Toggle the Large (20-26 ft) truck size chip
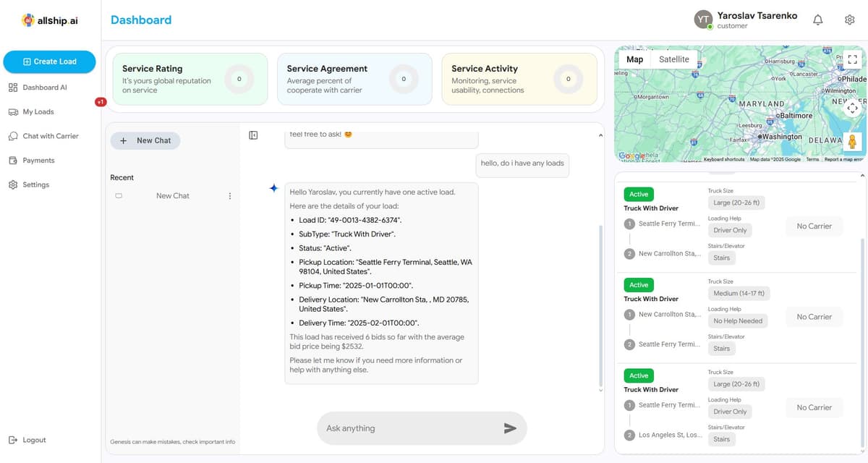 click(x=736, y=203)
